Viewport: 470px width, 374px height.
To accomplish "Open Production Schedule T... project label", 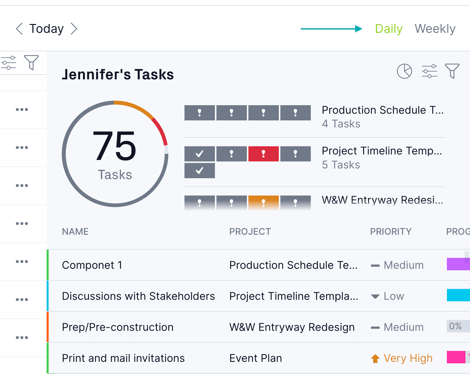I will coord(382,110).
